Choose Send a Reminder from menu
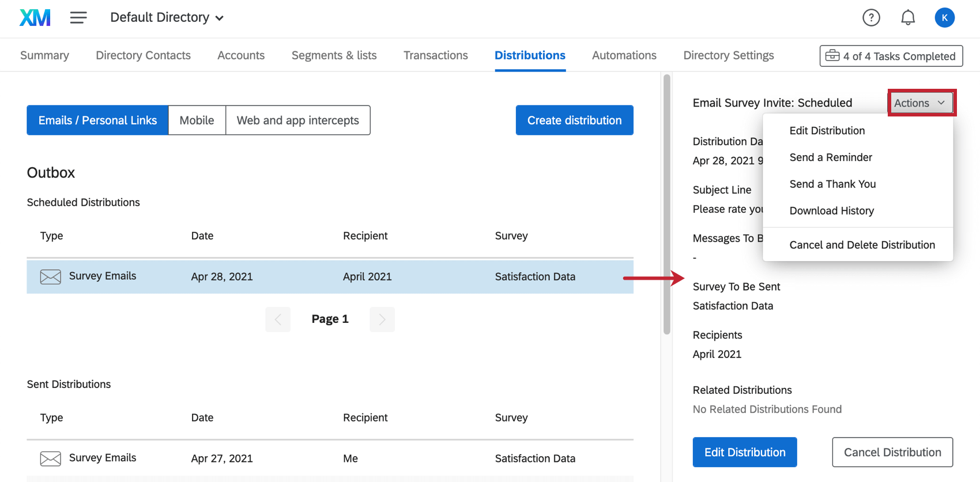The width and height of the screenshot is (980, 482). point(830,157)
